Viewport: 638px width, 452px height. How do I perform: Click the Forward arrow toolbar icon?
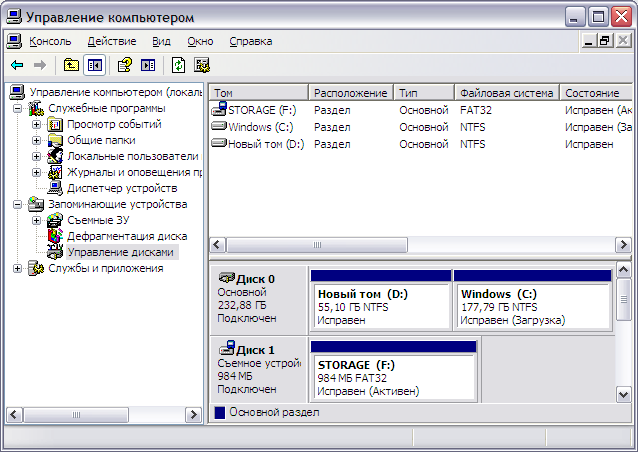click(x=39, y=65)
